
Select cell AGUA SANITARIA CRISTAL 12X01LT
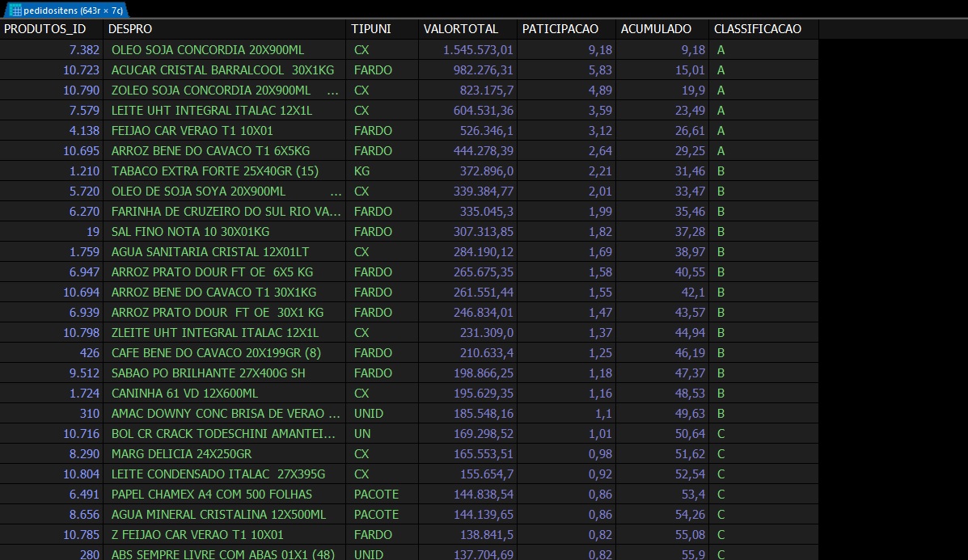225,252
